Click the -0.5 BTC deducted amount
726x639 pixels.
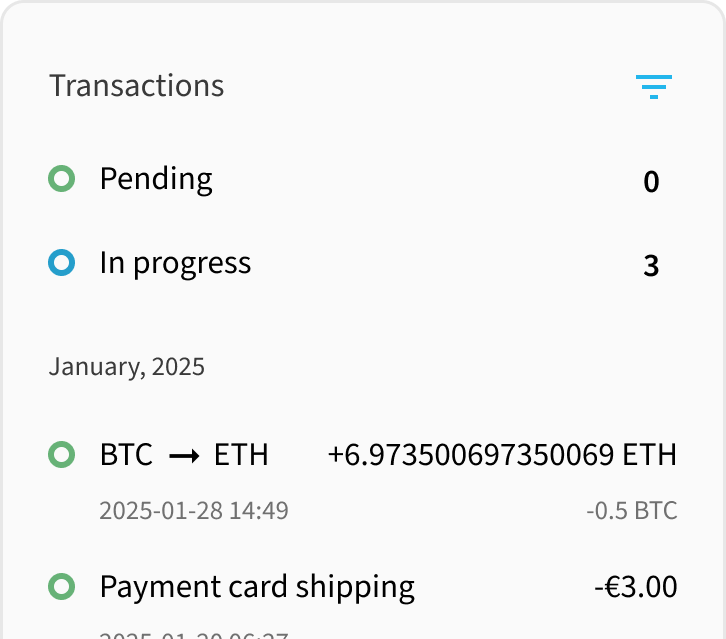[632, 511]
